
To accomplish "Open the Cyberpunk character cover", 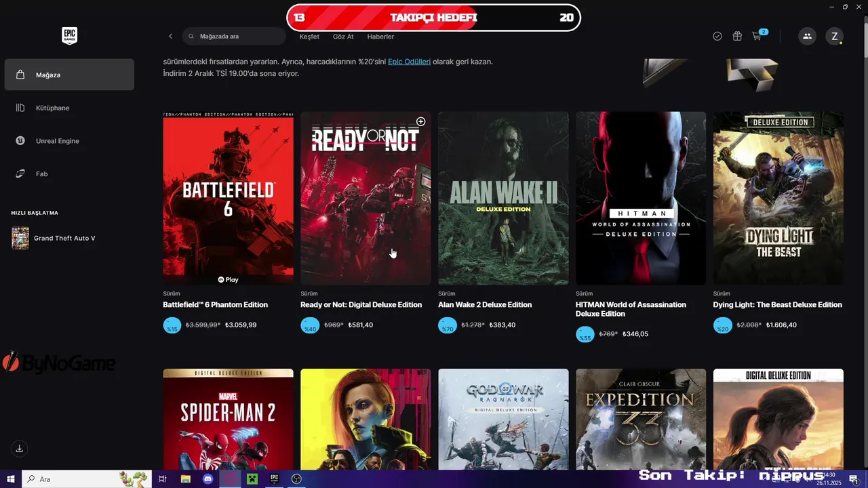I will pos(366,419).
